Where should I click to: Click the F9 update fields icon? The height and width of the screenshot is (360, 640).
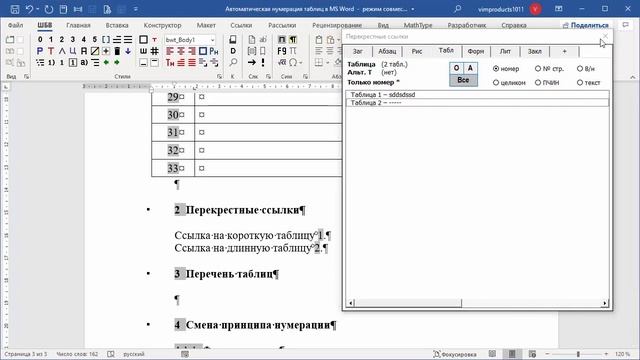tap(282, 51)
